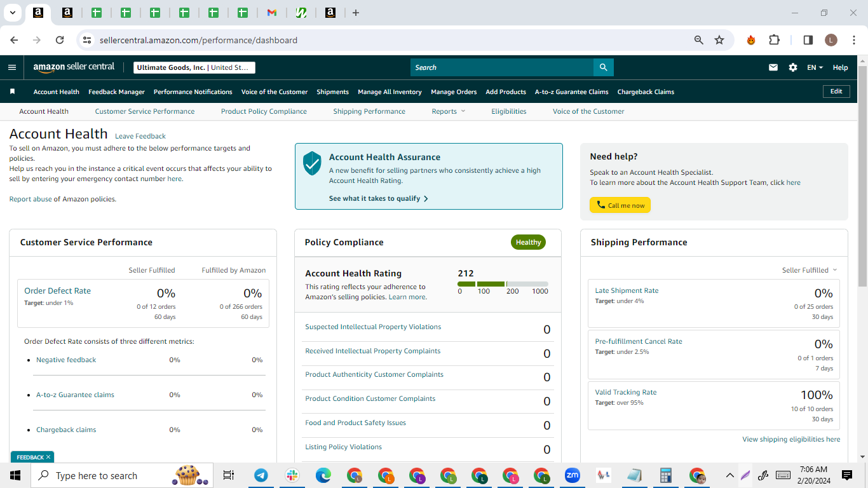The width and height of the screenshot is (868, 488).
Task: Click the Seller Central search field
Action: pos(502,67)
